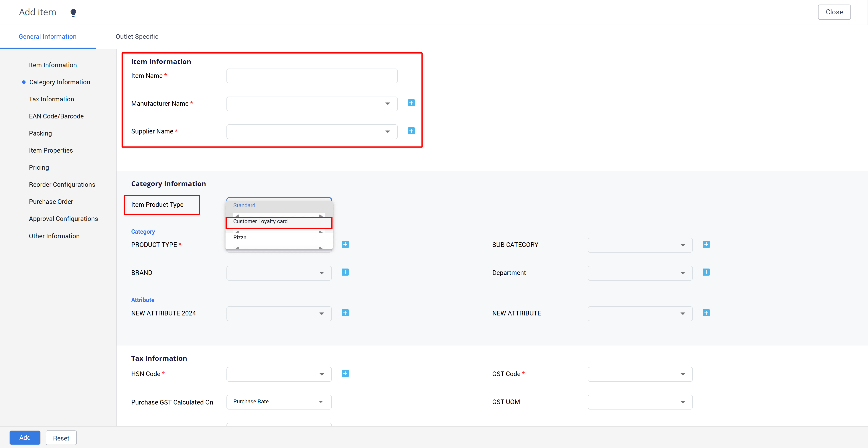
Task: Choose Pizza from product type list
Action: point(240,238)
